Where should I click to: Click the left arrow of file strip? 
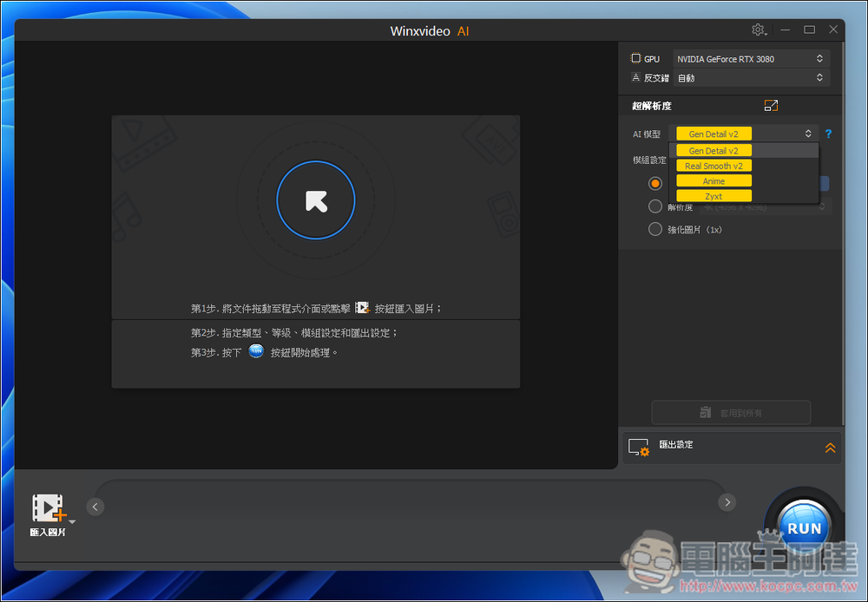(95, 507)
